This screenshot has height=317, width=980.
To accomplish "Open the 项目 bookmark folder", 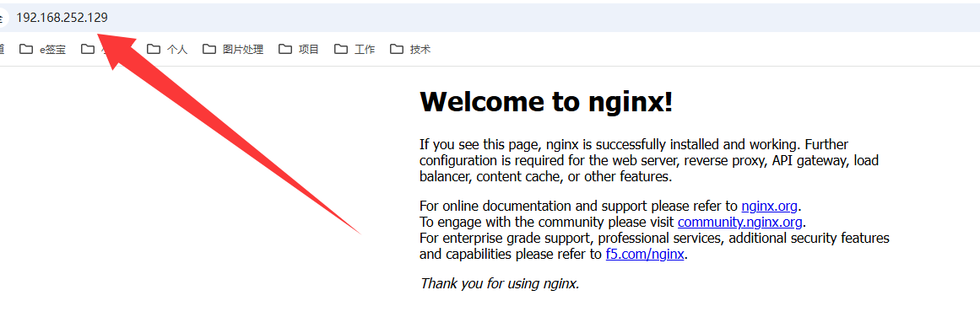I will point(299,49).
